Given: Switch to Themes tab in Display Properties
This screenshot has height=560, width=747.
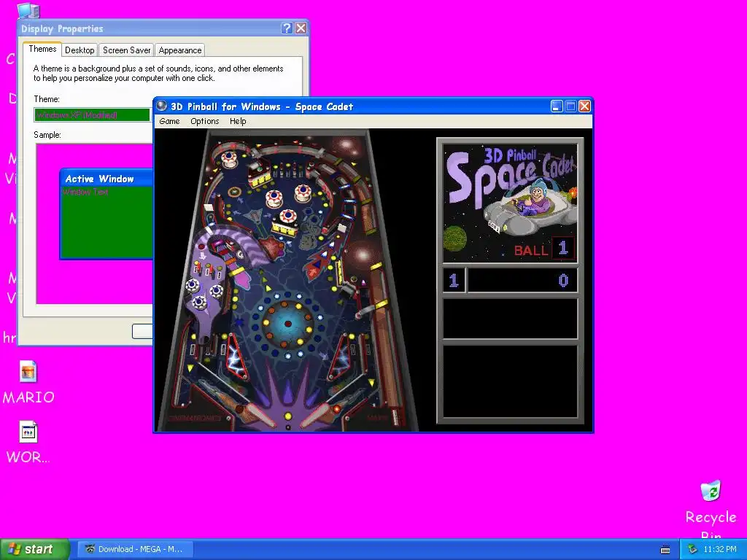Looking at the screenshot, I should 42,49.
